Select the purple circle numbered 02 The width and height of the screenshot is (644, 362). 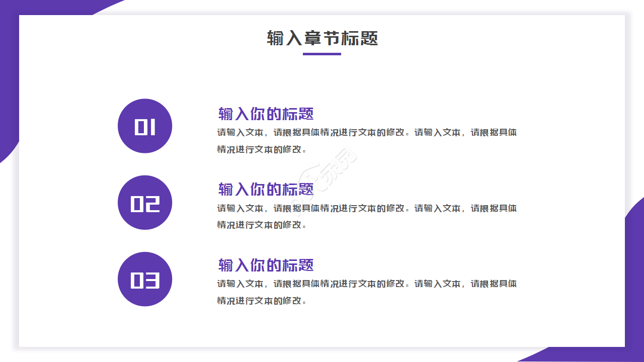click(x=145, y=203)
